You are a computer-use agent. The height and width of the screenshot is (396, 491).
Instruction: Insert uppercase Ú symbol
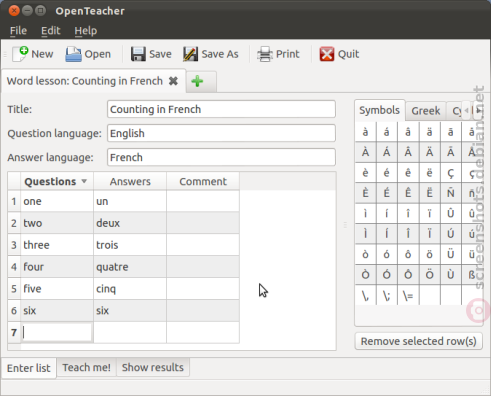(x=451, y=234)
